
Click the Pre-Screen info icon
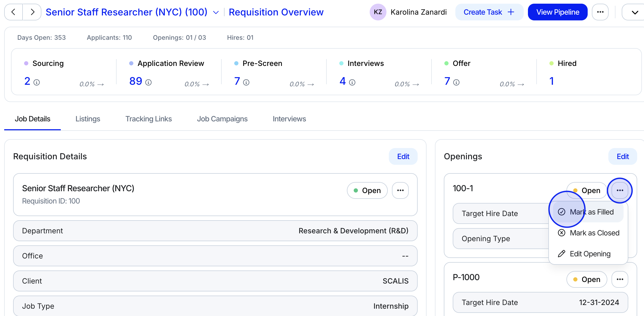coord(246,83)
